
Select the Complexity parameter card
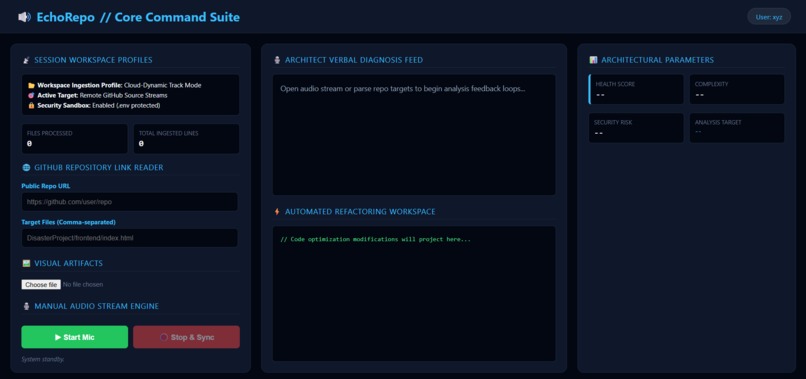[737, 89]
